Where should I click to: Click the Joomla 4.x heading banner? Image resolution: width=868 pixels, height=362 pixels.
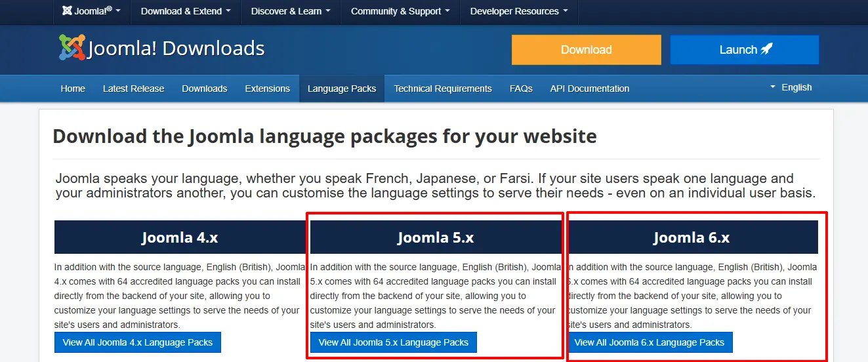(x=180, y=237)
